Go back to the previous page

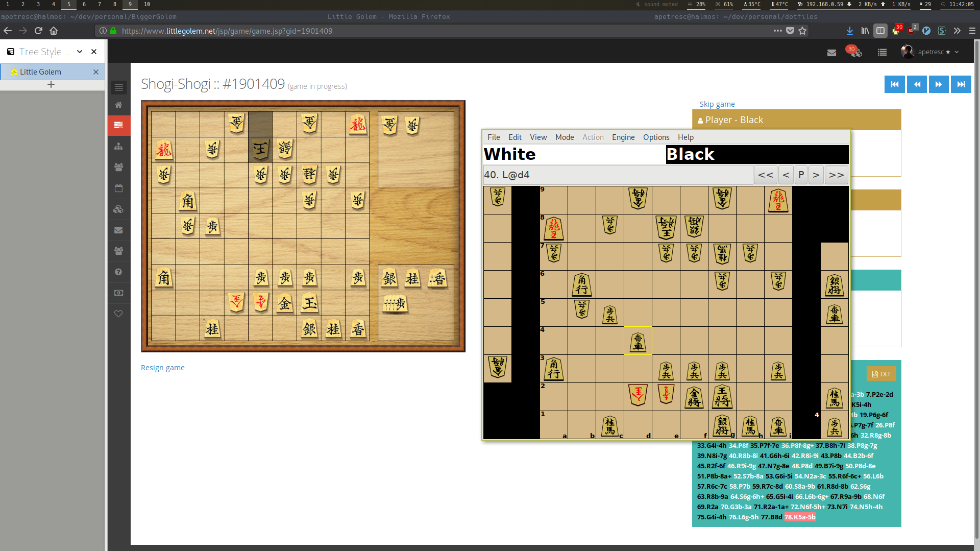pos(8,31)
